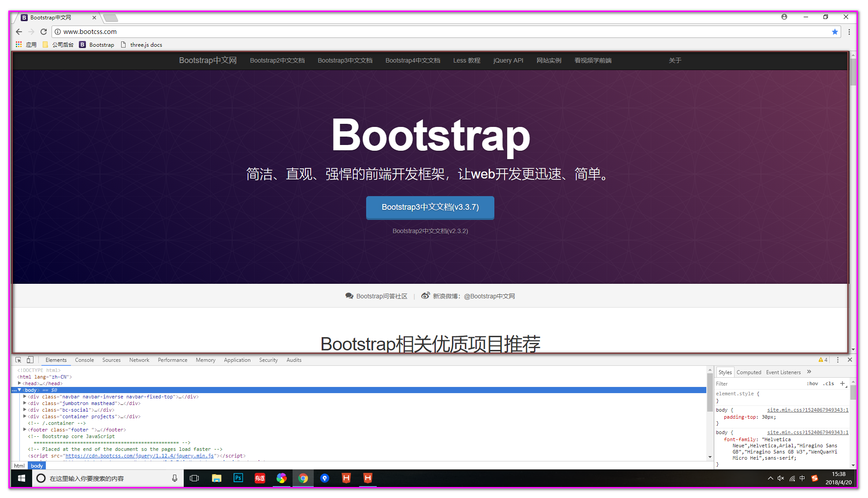This screenshot has height=498, width=868.
Task: Open Bootstrap2中文文档 in navbar
Action: click(x=277, y=60)
